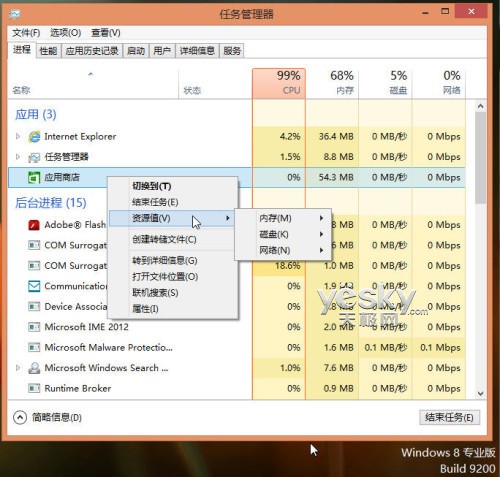Switch to the 应用历史记录 tab
Viewport: 500px width, 477px height.
pyautogui.click(x=92, y=51)
